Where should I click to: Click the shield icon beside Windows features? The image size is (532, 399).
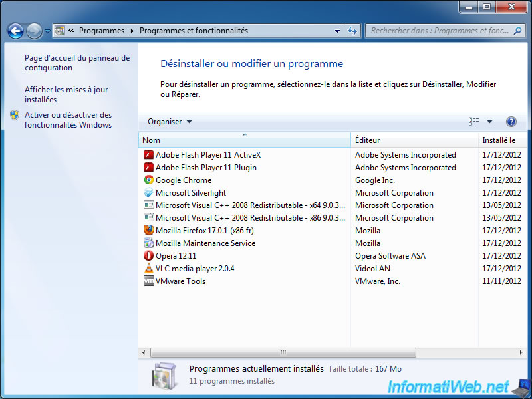[14, 115]
